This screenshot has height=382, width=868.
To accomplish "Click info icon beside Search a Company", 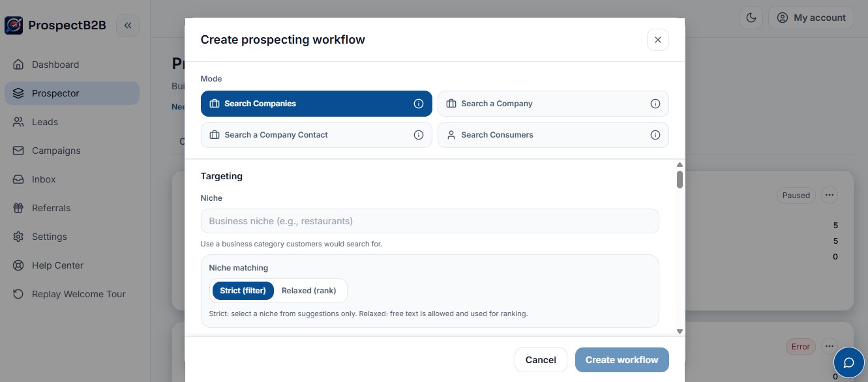I will (655, 104).
